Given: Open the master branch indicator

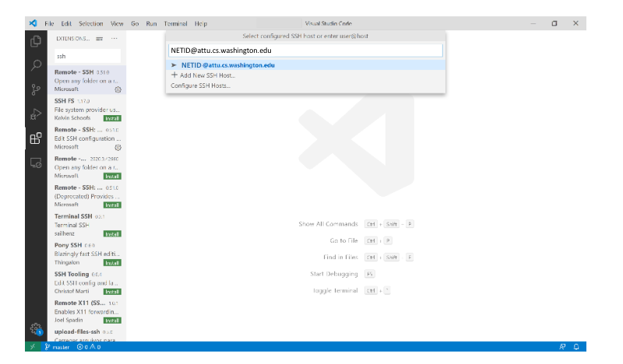Looking at the screenshot, I should (x=57, y=347).
